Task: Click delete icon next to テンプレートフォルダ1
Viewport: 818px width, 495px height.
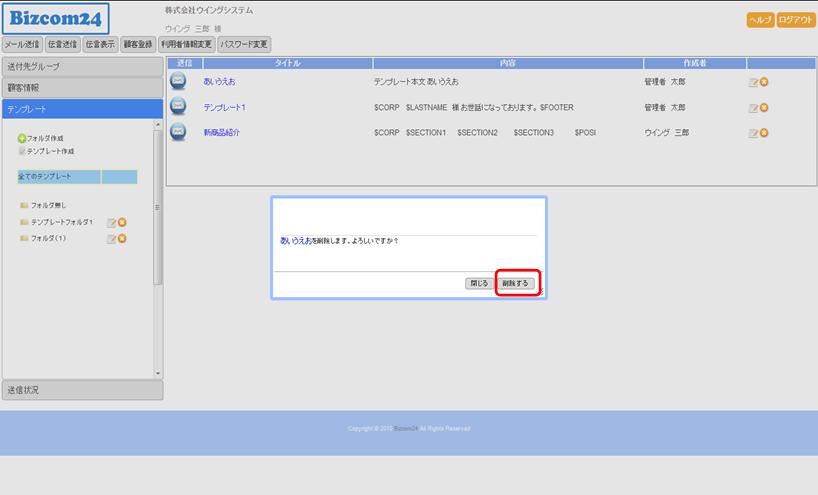Action: [x=122, y=222]
